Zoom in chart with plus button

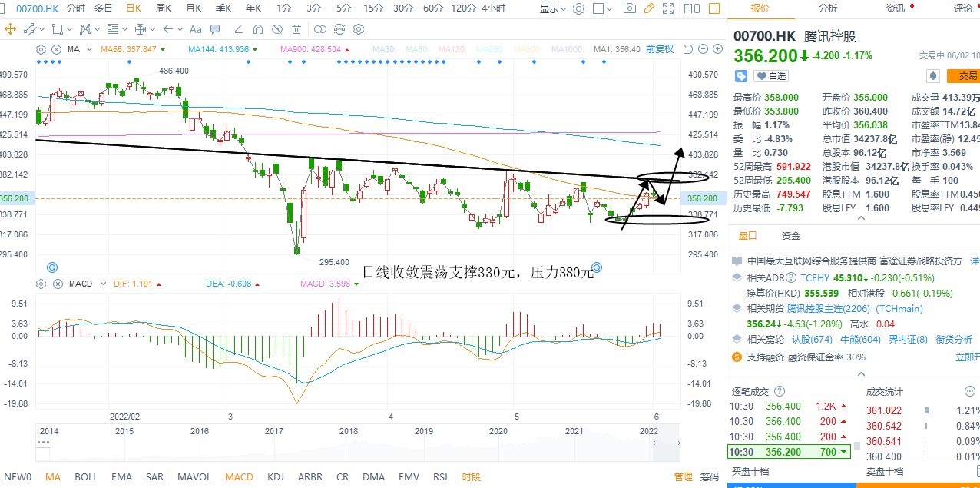pyautogui.click(x=717, y=49)
